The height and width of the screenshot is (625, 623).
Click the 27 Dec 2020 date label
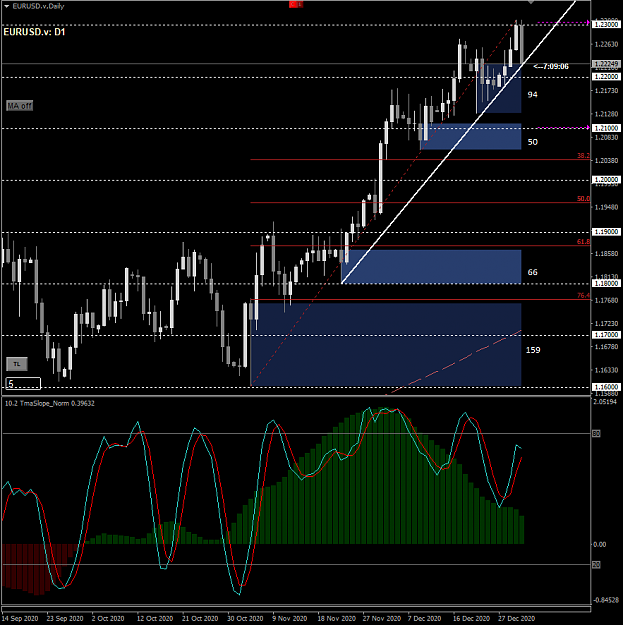click(x=517, y=619)
